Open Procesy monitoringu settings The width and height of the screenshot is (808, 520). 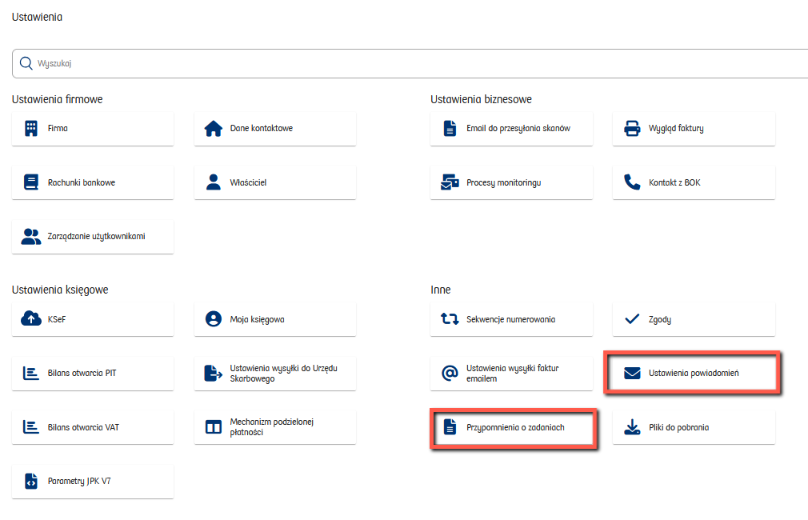[x=512, y=182]
